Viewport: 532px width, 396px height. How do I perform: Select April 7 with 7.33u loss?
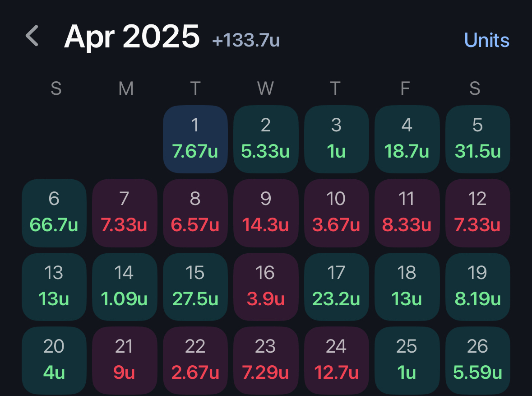[125, 213]
